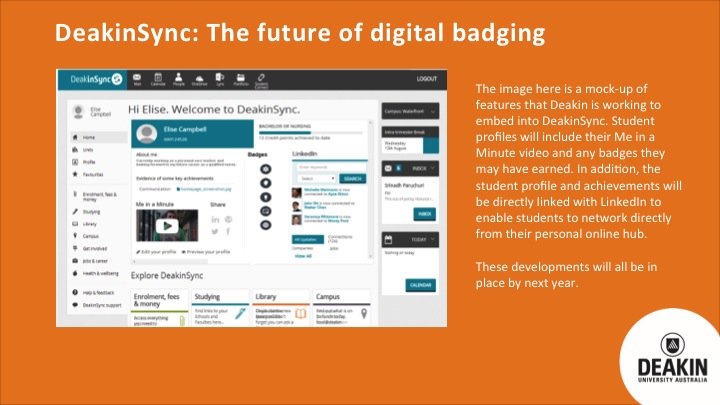This screenshot has width=720, height=405.
Task: Share profile via Facebook icon
Action: pyautogui.click(x=228, y=231)
